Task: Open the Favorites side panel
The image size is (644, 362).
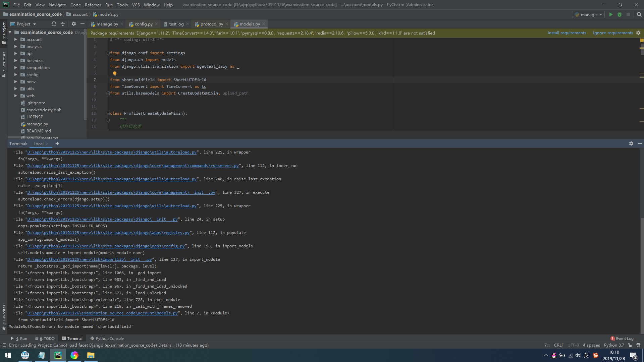Action: pos(4,317)
